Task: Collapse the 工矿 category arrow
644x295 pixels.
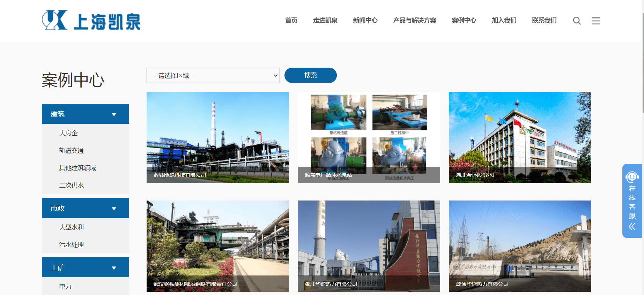Action: click(x=114, y=268)
